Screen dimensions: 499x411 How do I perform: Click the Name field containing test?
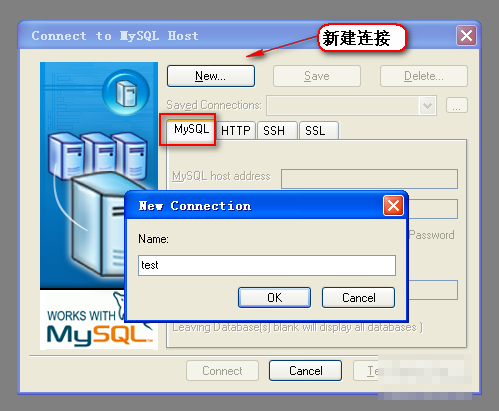[x=267, y=265]
